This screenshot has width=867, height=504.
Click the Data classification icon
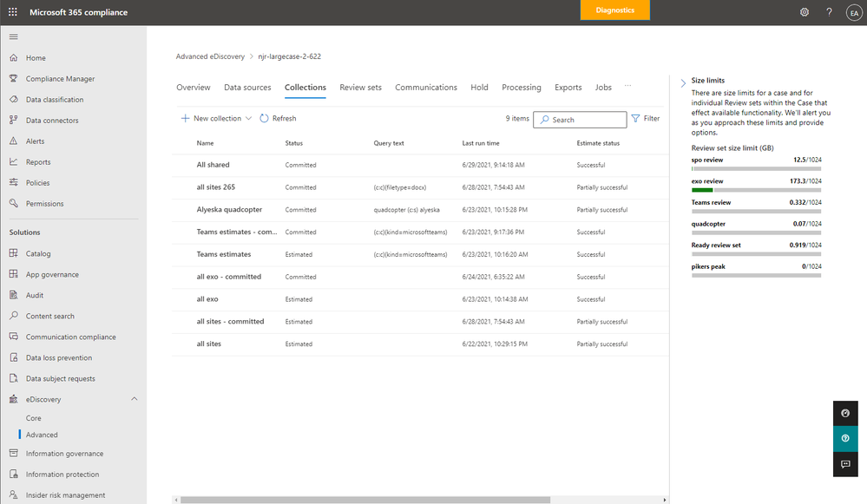click(x=14, y=100)
